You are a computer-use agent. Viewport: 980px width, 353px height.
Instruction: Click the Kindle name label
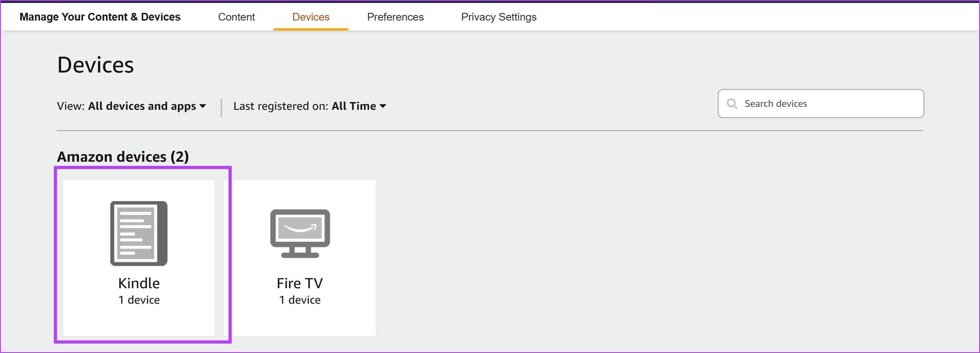pyautogui.click(x=139, y=283)
